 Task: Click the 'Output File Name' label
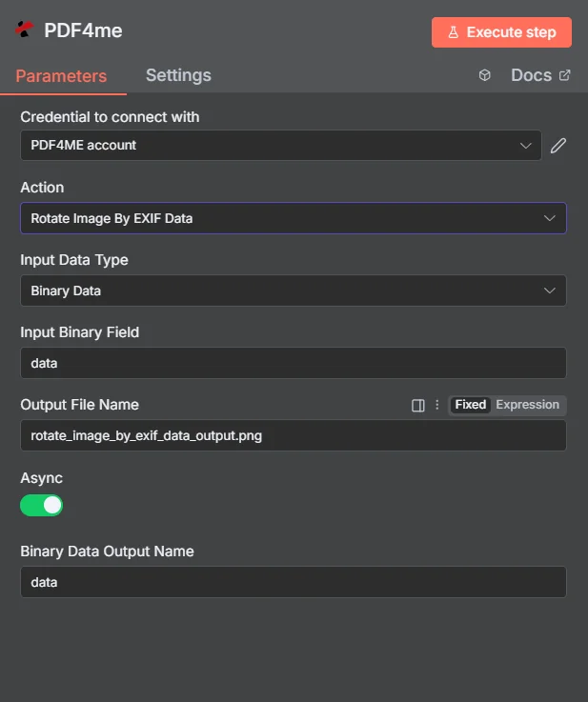[79, 405]
